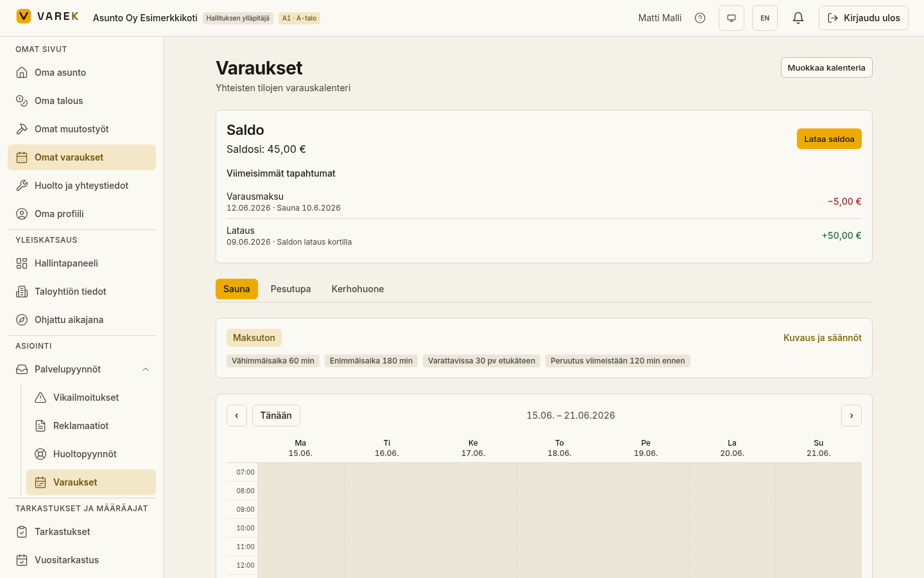This screenshot has height=578, width=924.
Task: Click Kirjaudu ulos logout button
Action: click(x=864, y=18)
